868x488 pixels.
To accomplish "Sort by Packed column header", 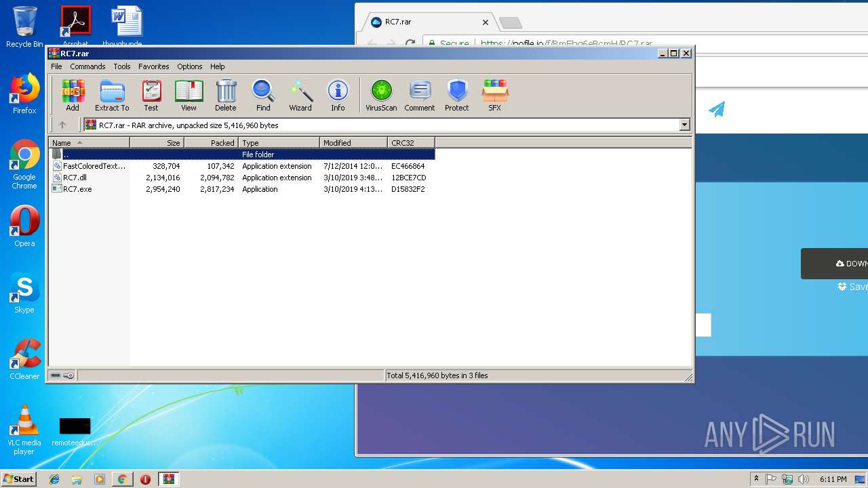I will click(211, 143).
